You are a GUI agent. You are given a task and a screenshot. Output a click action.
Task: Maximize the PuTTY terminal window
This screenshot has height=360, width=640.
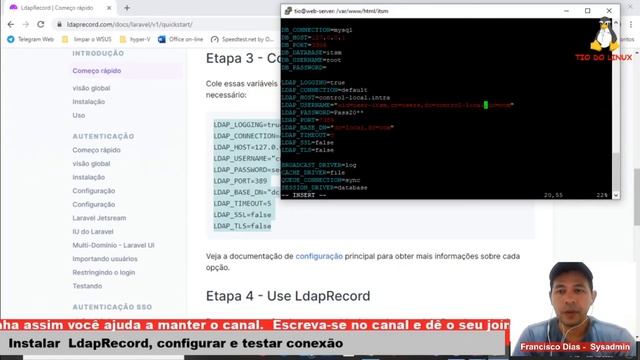[587, 11]
